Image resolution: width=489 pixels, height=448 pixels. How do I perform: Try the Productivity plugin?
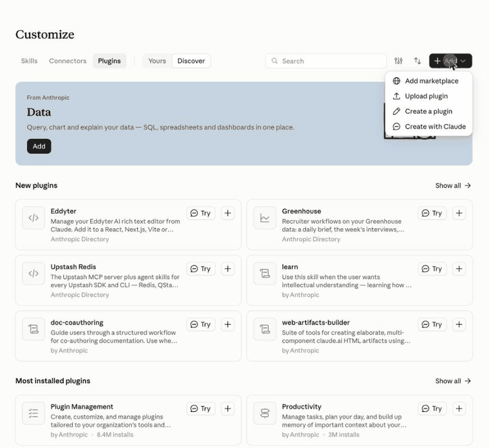click(432, 408)
